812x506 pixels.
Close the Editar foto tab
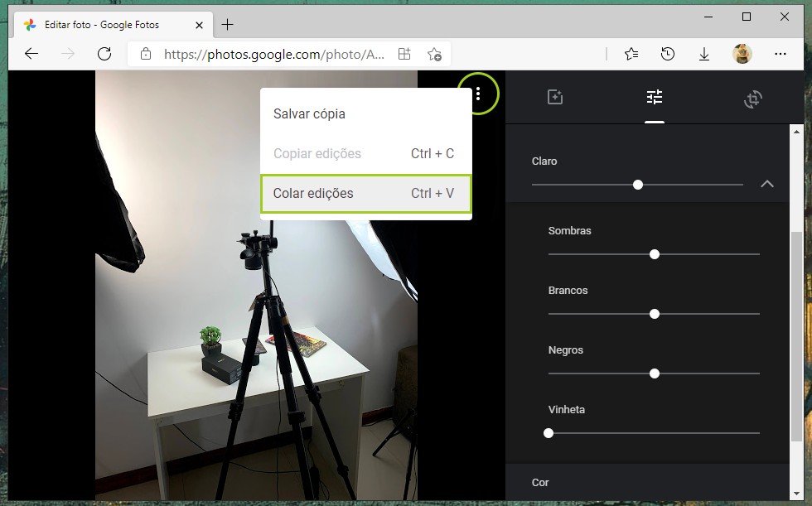(x=199, y=25)
